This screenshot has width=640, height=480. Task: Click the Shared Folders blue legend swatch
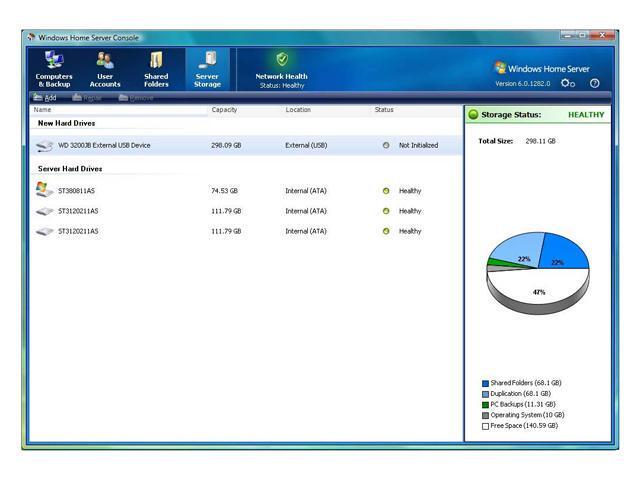tap(485, 383)
